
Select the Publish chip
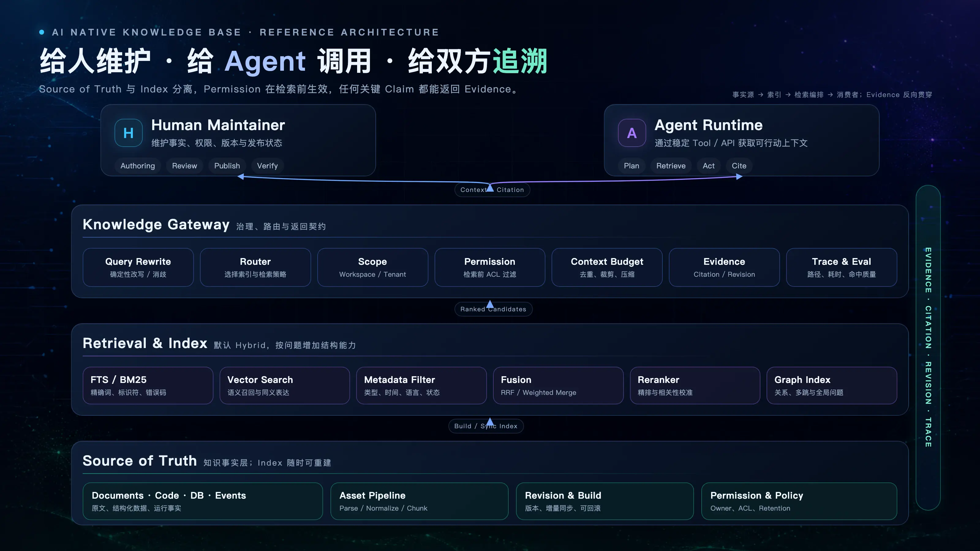pyautogui.click(x=227, y=166)
